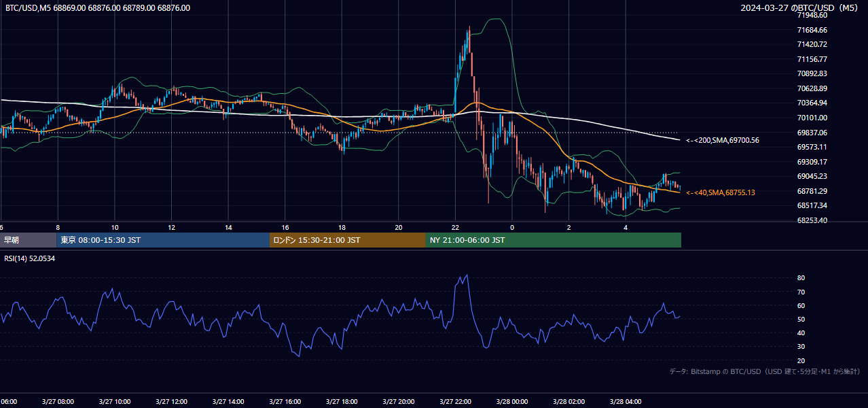868x408 pixels.
Task: Pick the RSI scale label 30
Action: click(x=801, y=347)
